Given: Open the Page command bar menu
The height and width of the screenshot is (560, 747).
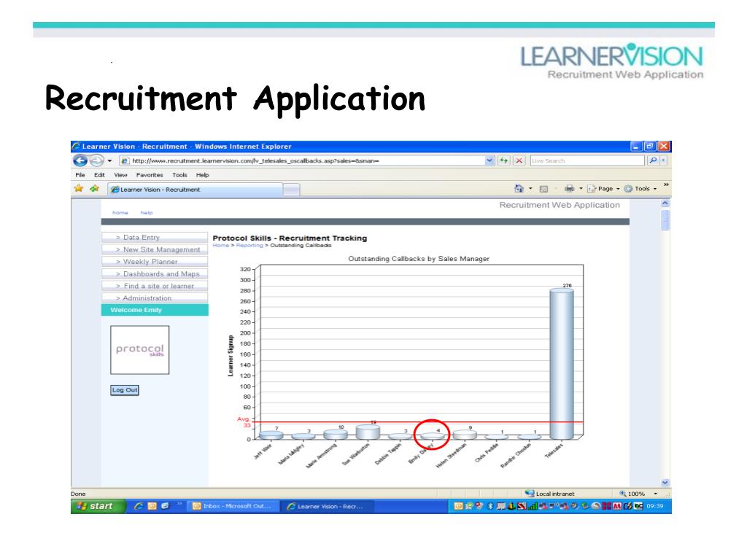Looking at the screenshot, I should 603,189.
